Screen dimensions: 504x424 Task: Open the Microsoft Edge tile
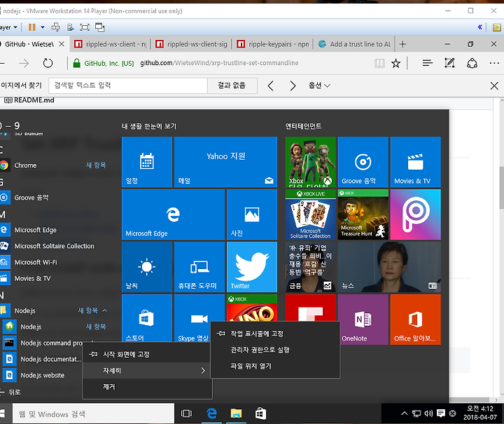point(174,214)
